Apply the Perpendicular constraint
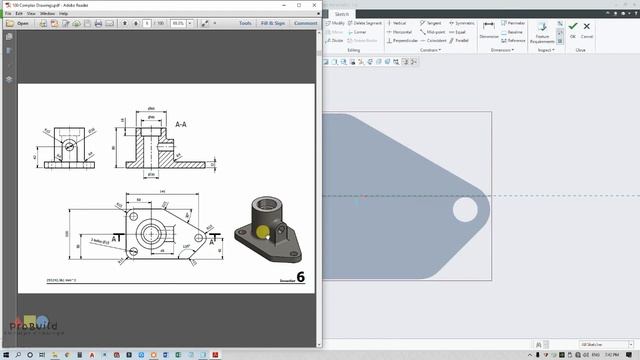Image resolution: width=640 pixels, height=360 pixels. (x=402, y=40)
